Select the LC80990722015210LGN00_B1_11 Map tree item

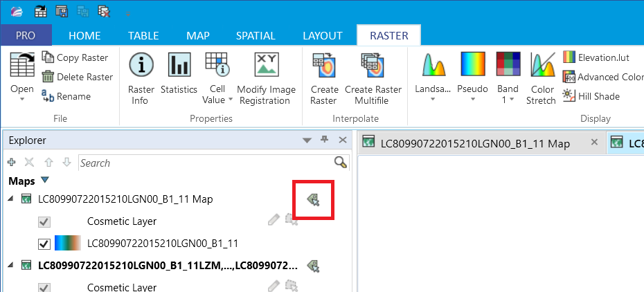(x=125, y=199)
